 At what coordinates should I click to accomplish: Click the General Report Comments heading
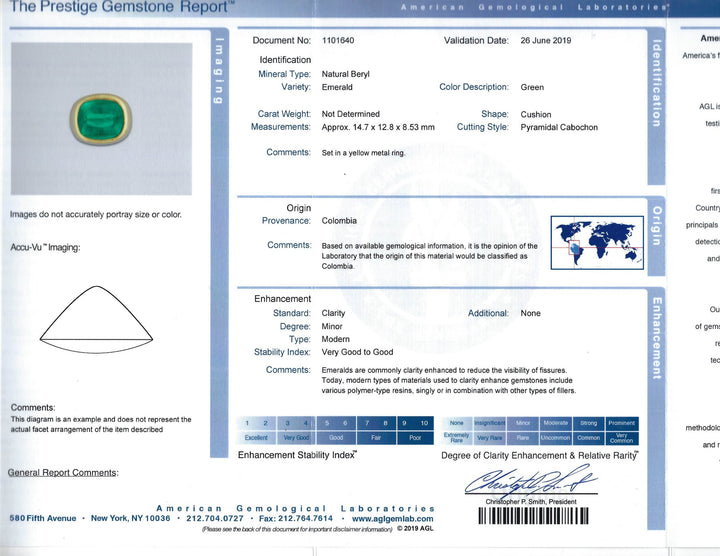coord(63,472)
